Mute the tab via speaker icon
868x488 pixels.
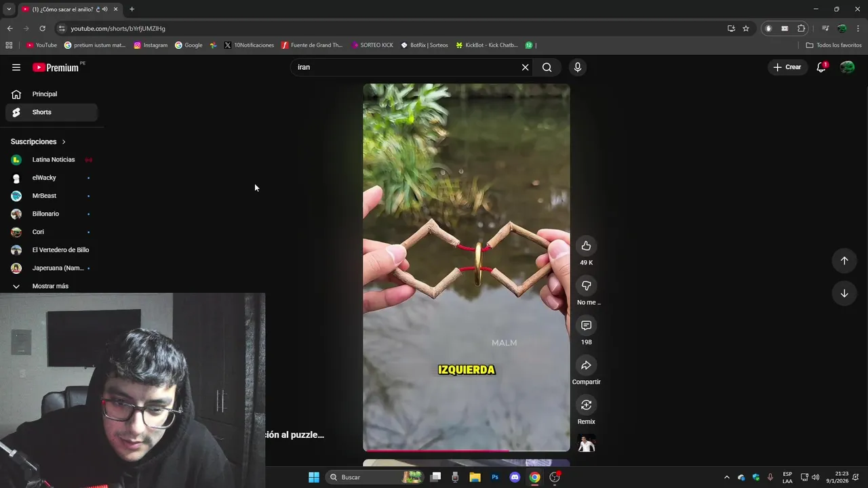[x=104, y=9]
